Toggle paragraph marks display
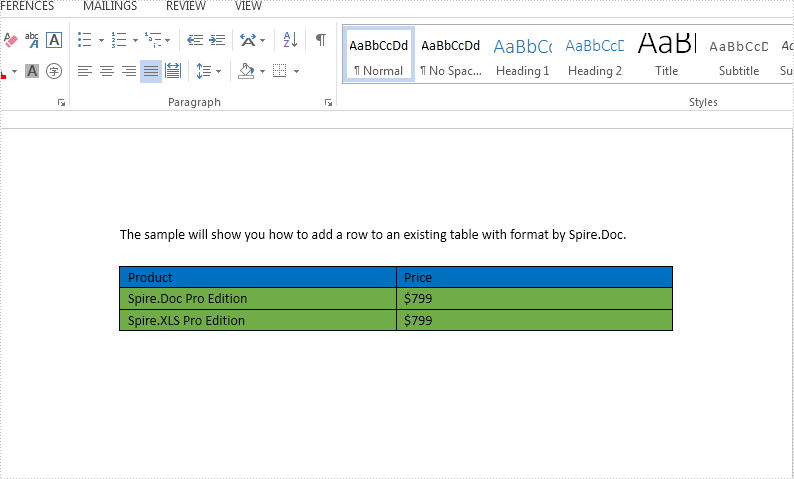 point(321,39)
